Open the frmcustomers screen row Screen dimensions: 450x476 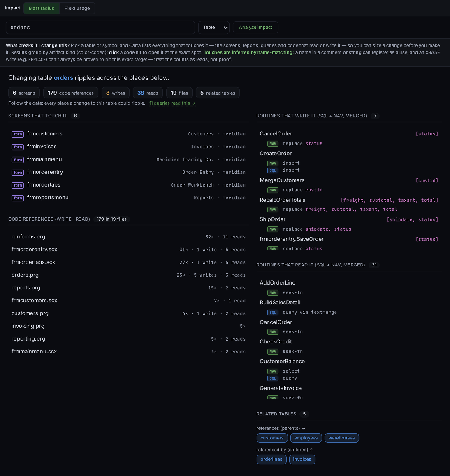[x=129, y=134]
